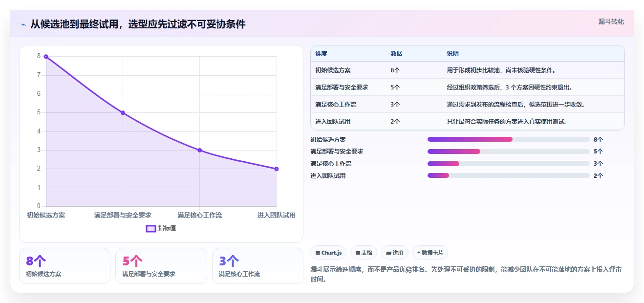Click the 满足部署与安全要求 progress bar
This screenshot has height=303, width=644.
point(508,151)
